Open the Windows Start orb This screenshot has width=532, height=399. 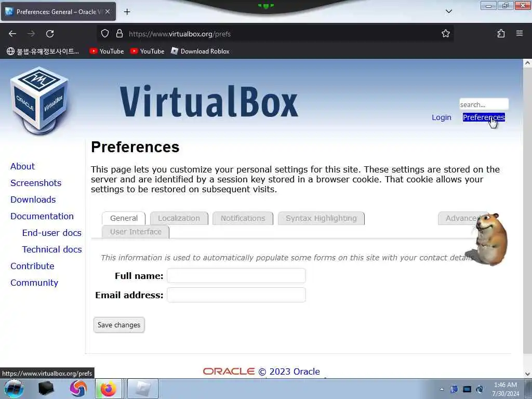[x=14, y=389]
